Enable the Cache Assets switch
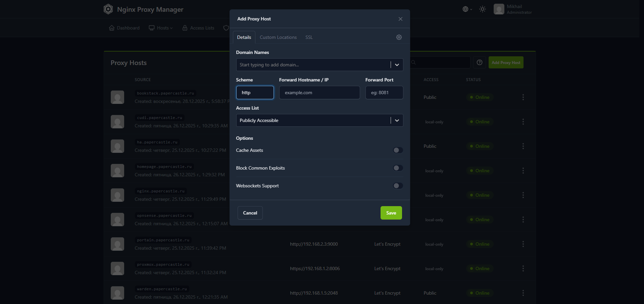 click(x=398, y=150)
